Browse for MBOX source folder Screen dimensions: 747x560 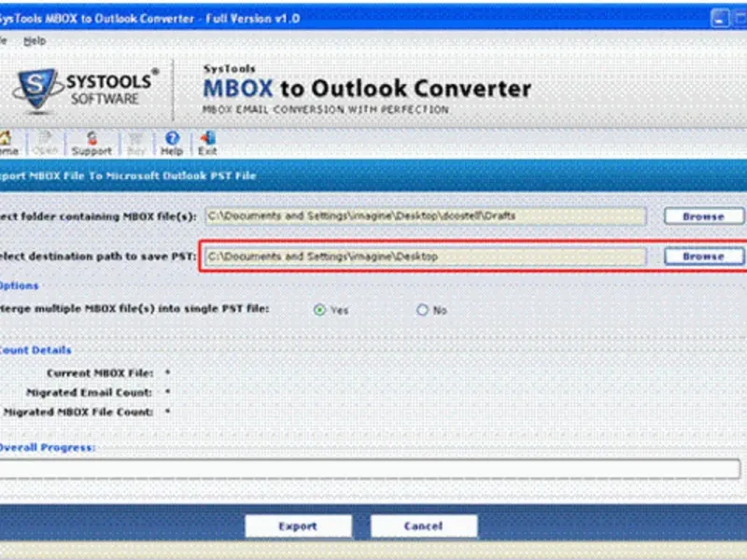(x=704, y=217)
